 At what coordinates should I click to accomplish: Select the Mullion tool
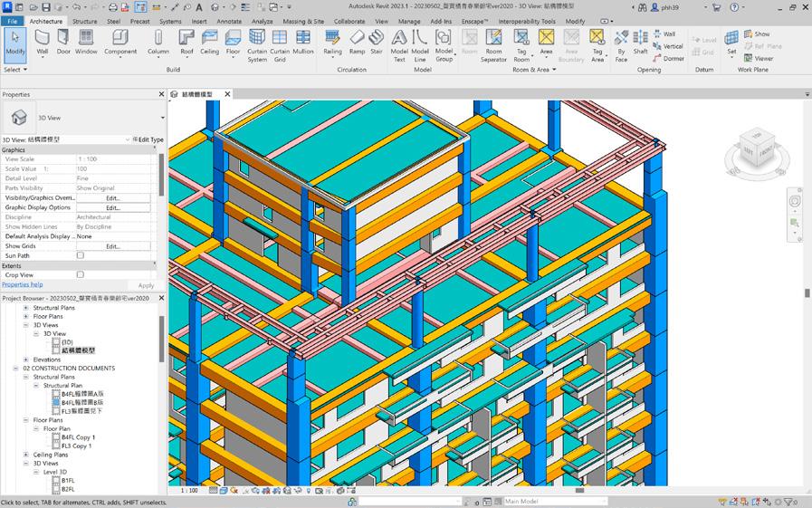click(303, 43)
